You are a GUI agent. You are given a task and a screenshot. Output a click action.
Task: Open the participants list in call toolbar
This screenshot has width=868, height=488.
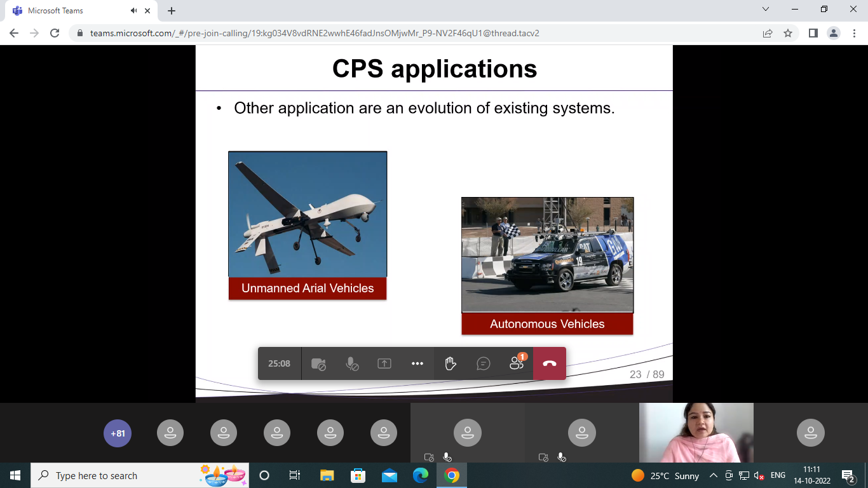pyautogui.click(x=517, y=363)
